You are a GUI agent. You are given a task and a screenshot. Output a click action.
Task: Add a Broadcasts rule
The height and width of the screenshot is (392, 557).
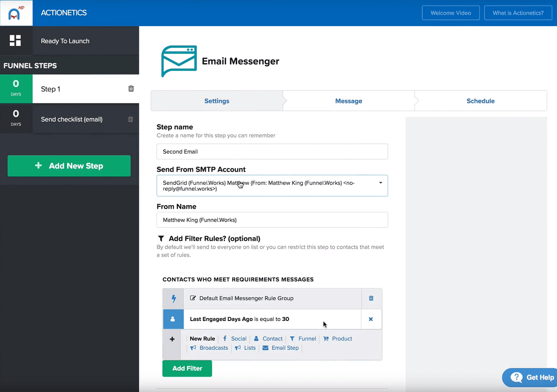click(209, 348)
